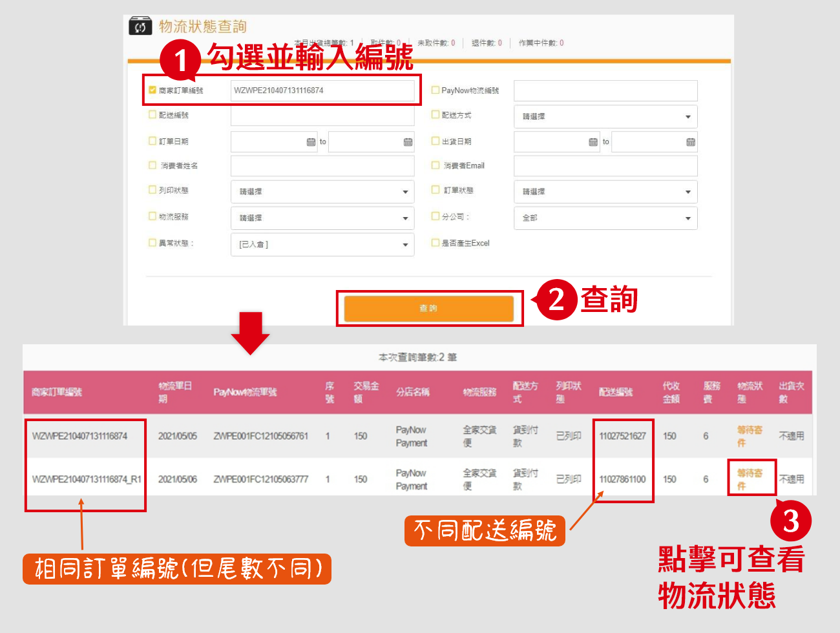
Task: Tick the 出貨日期 checkbox
Action: pyautogui.click(x=436, y=141)
